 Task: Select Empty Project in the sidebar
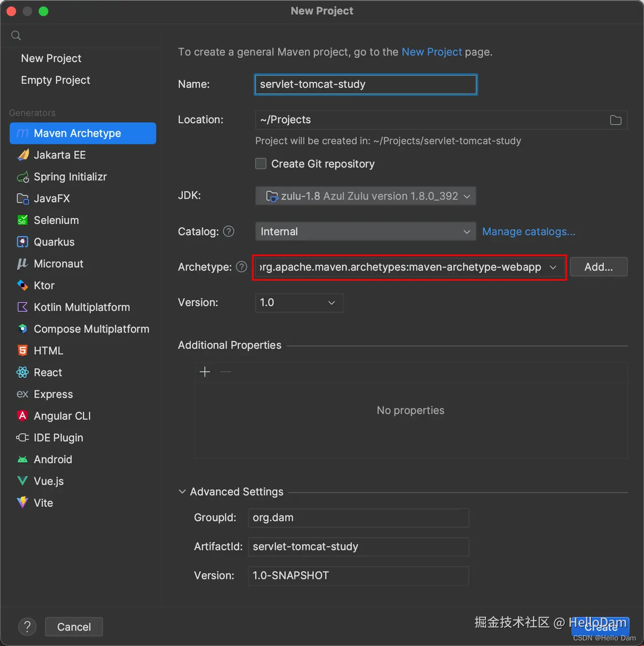click(56, 80)
